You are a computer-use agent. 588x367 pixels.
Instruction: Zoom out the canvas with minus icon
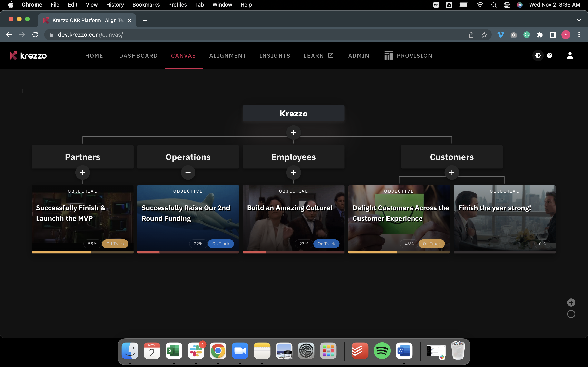coord(571,314)
